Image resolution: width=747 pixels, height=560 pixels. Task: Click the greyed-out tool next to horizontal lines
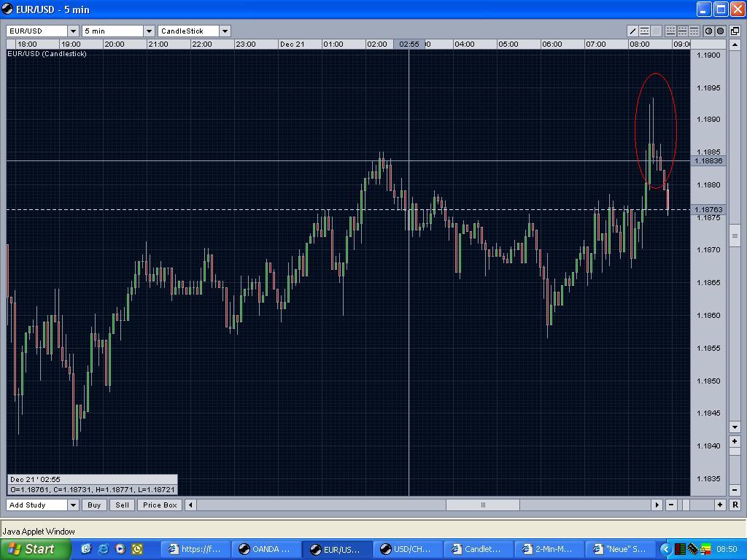[657, 31]
